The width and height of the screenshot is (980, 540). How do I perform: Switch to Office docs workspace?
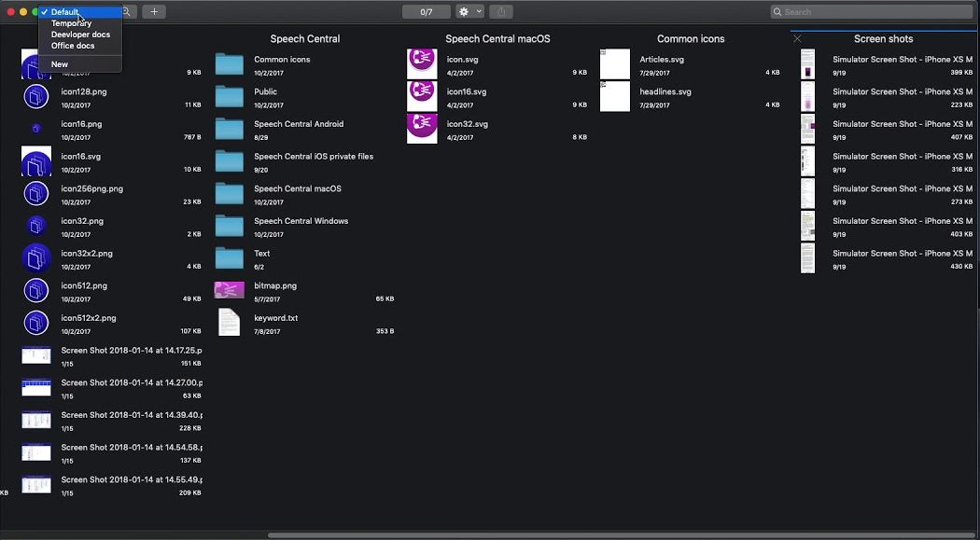[x=80, y=46]
